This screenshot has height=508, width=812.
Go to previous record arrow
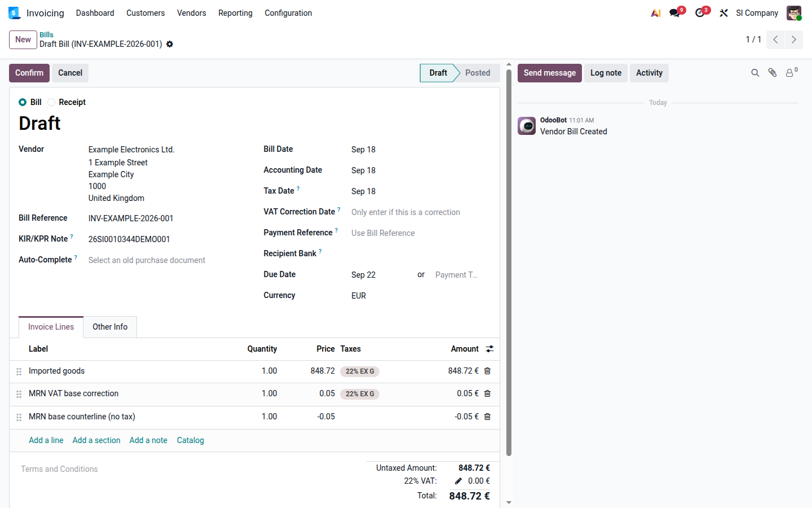[775, 40]
